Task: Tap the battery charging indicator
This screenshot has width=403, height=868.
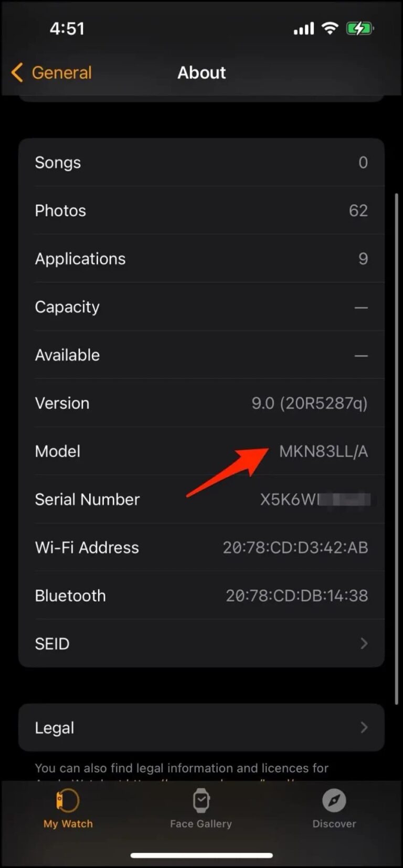Action: pyautogui.click(x=360, y=28)
